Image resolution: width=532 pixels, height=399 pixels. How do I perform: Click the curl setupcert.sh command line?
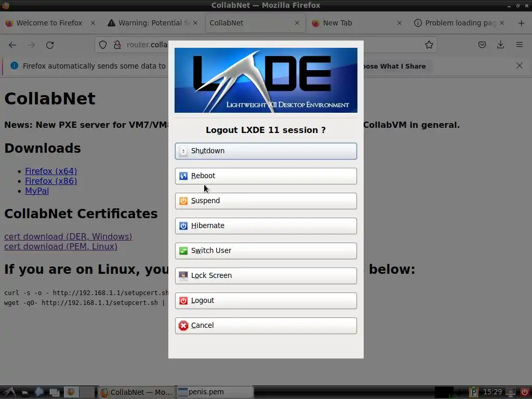[87, 293]
